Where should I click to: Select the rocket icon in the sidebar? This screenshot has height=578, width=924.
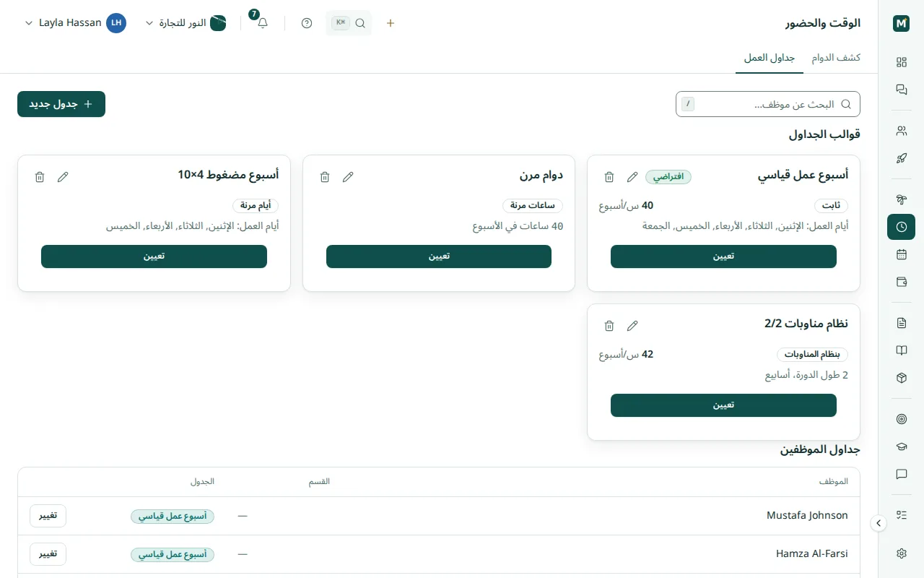tap(901, 158)
